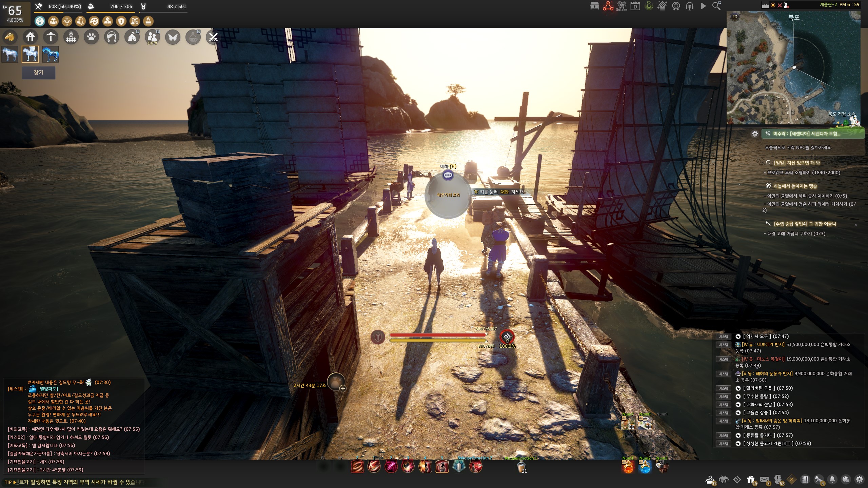Click the backpack buff icon

click(x=54, y=21)
